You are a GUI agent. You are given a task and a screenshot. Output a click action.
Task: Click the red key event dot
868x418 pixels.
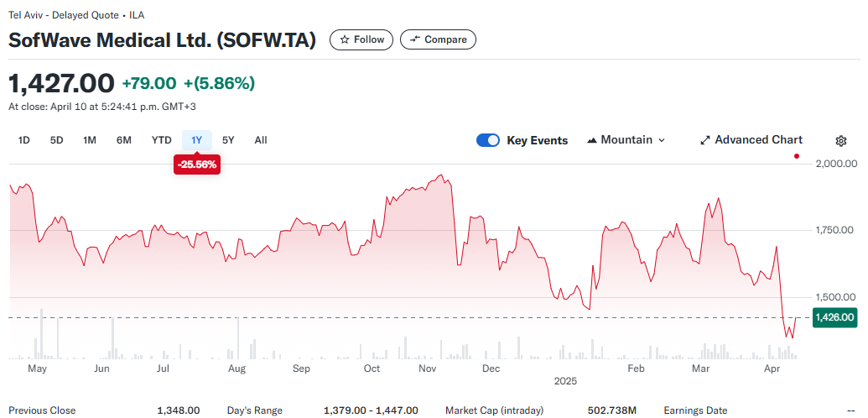point(797,156)
